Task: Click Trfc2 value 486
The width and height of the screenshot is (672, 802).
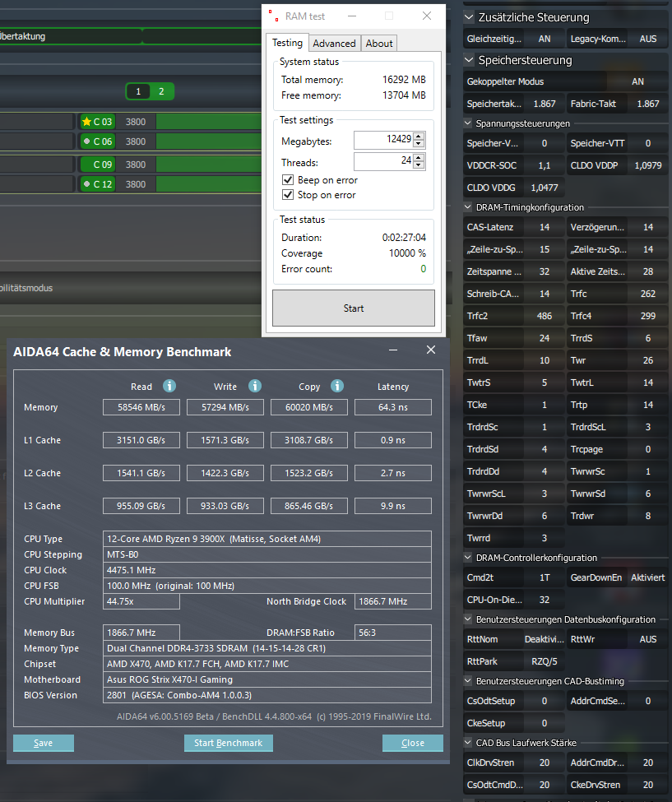Action: click(545, 316)
